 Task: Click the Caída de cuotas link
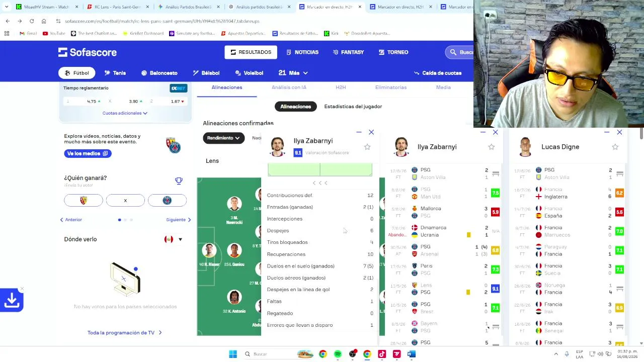tap(438, 73)
